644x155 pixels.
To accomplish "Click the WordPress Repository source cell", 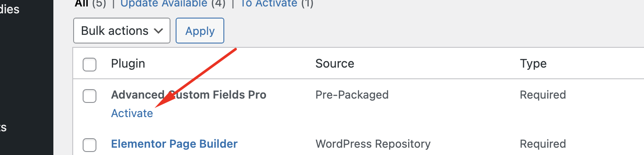I will (373, 144).
